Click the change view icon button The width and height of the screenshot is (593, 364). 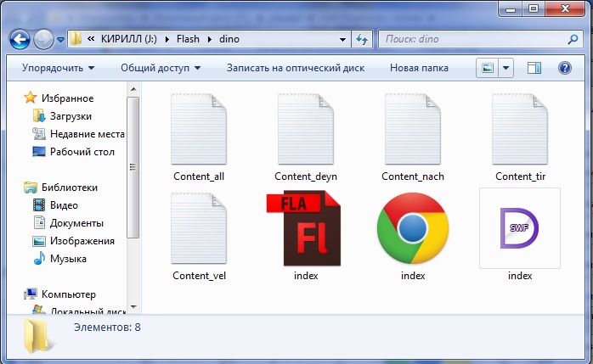coord(487,69)
